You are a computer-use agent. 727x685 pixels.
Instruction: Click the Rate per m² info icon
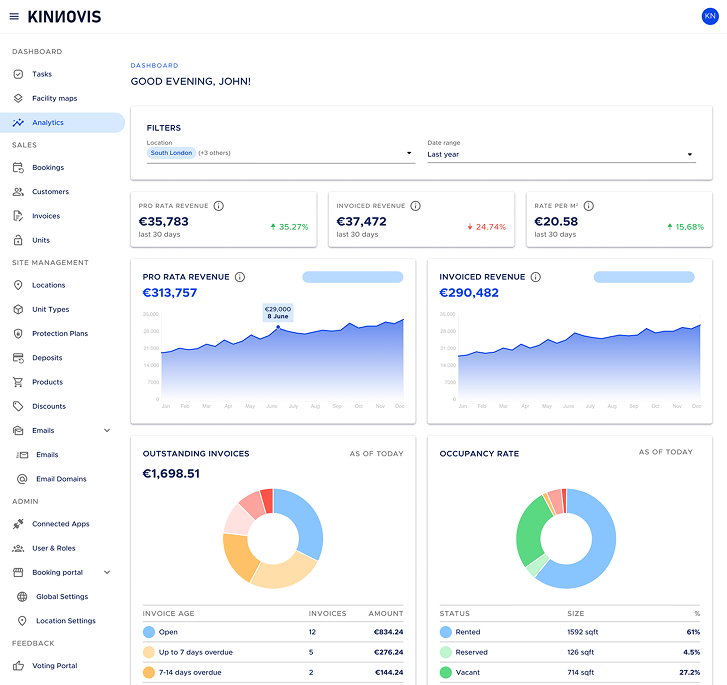click(x=588, y=206)
